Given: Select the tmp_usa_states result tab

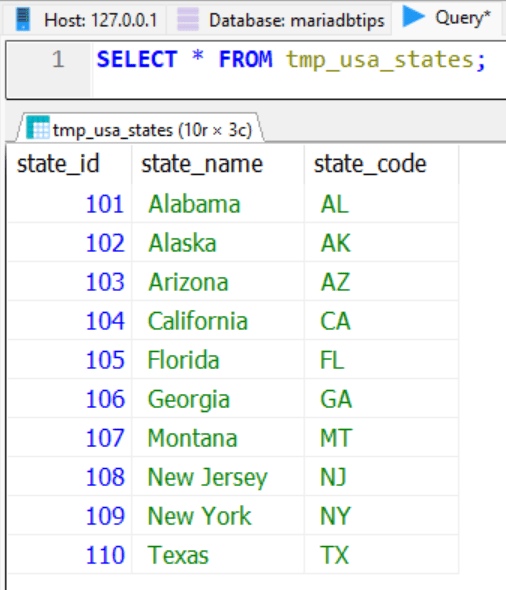Looking at the screenshot, I should click(140, 129).
